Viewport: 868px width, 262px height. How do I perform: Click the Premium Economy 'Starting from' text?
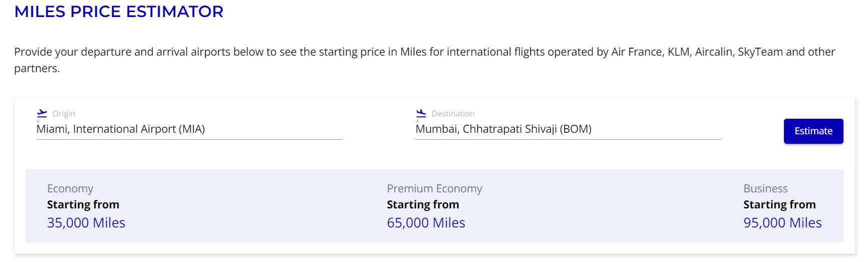point(423,204)
